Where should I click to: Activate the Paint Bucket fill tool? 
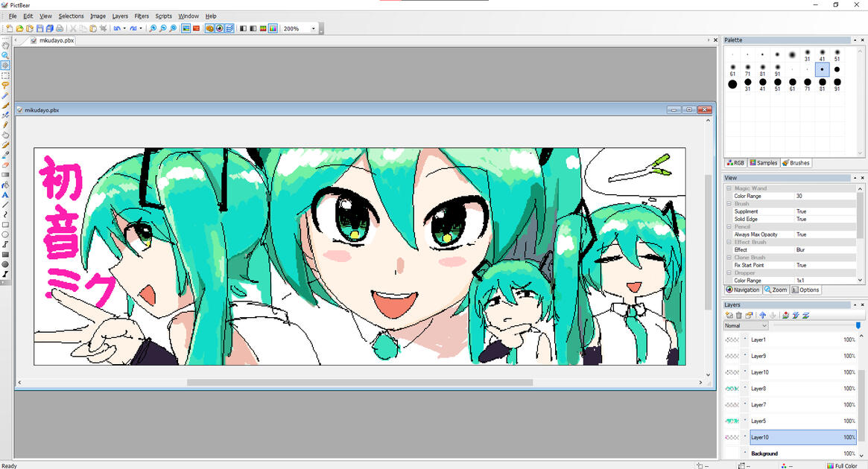5,185
